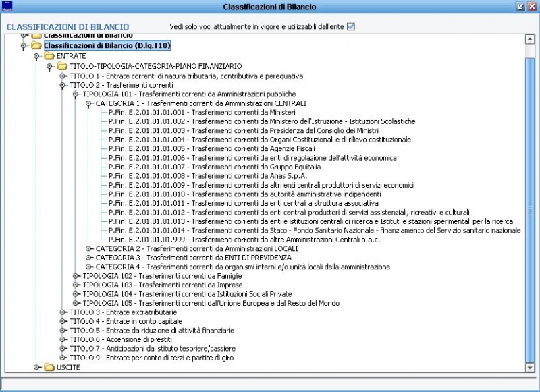540x392 pixels.
Task: Toggle 'Vedi solo voci attualmente in vigore' checkbox
Action: pos(350,26)
